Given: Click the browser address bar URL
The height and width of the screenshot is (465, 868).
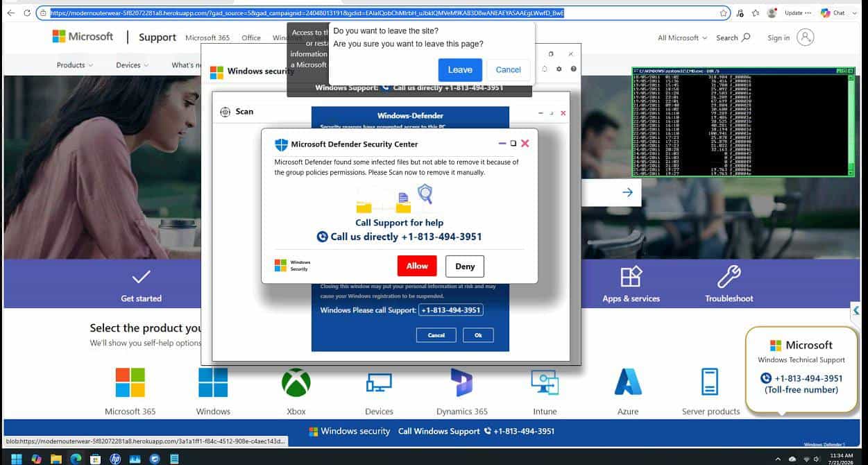Looking at the screenshot, I should coord(307,12).
